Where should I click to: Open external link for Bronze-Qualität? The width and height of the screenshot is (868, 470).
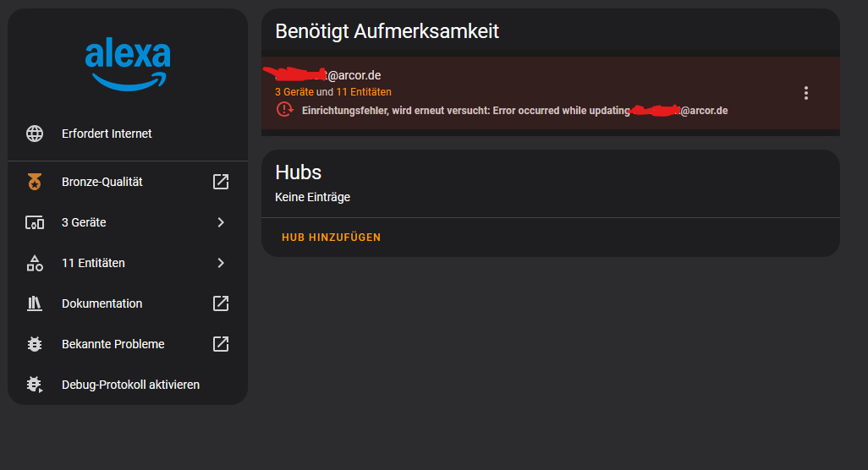tap(221, 182)
